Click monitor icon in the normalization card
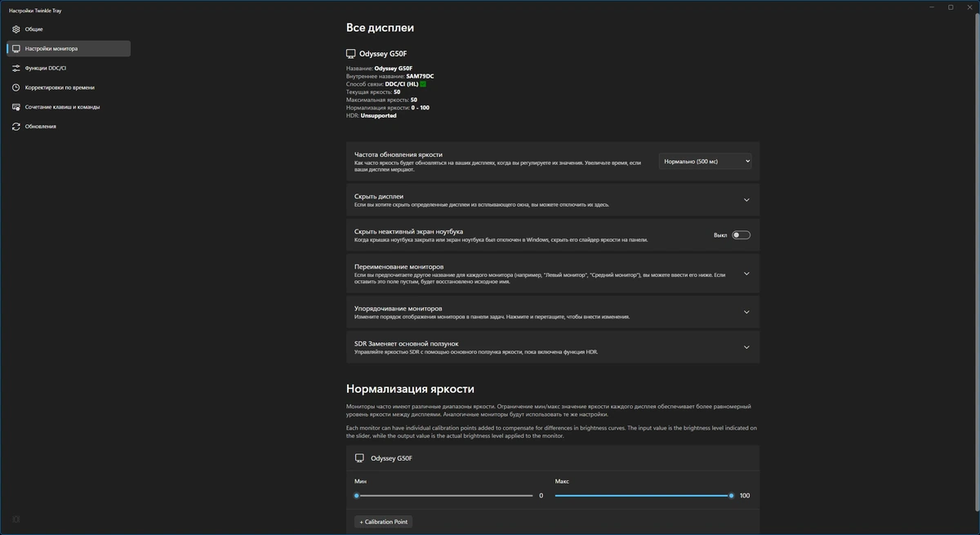 [359, 458]
